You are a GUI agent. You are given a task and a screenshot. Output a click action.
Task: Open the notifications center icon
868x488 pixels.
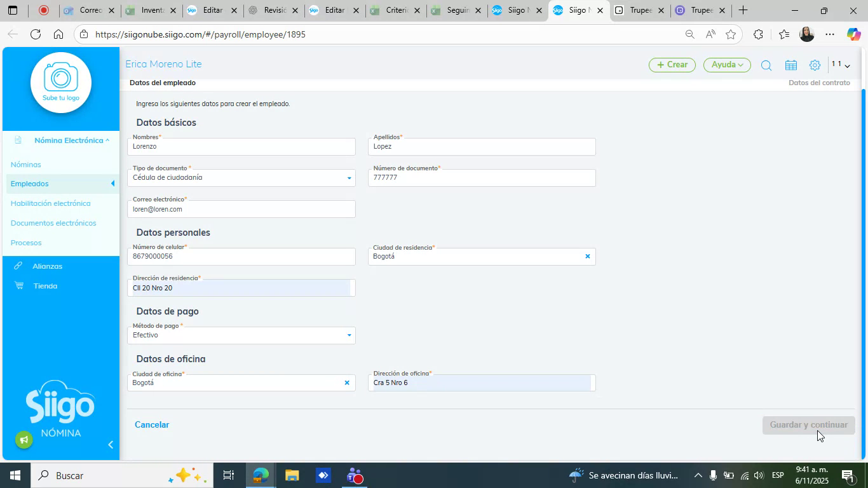point(847,475)
